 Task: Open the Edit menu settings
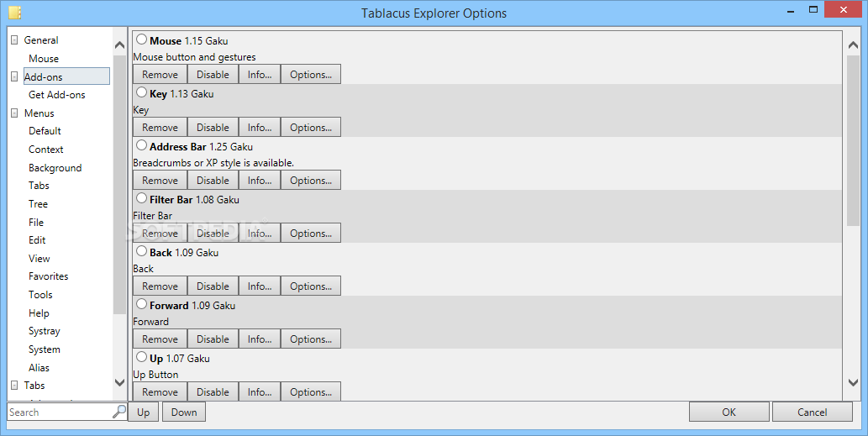point(37,240)
